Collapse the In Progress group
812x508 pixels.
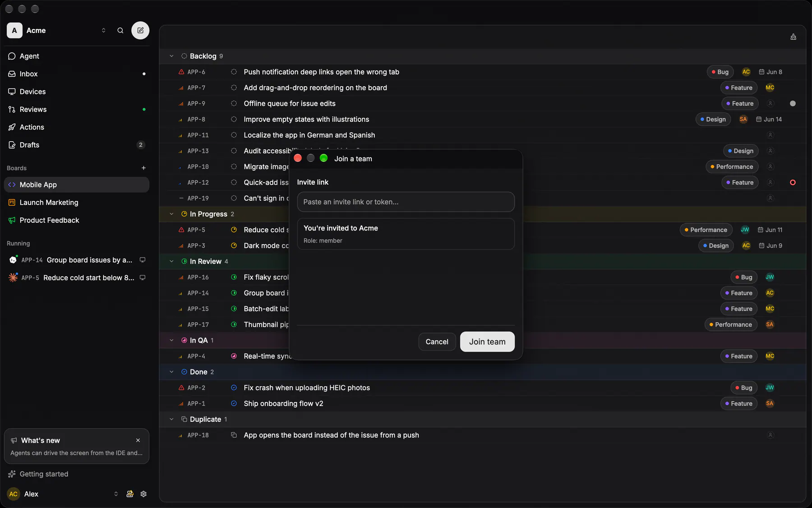pos(171,214)
